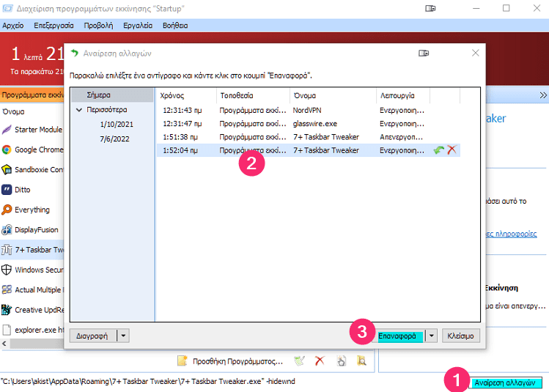Screen dimensions: 549x392
Task: Open the Επαναφορά dropdown arrow
Action: 431,336
